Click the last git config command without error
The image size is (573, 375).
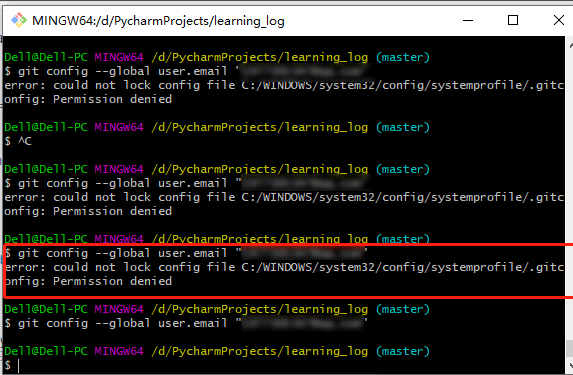point(186,323)
